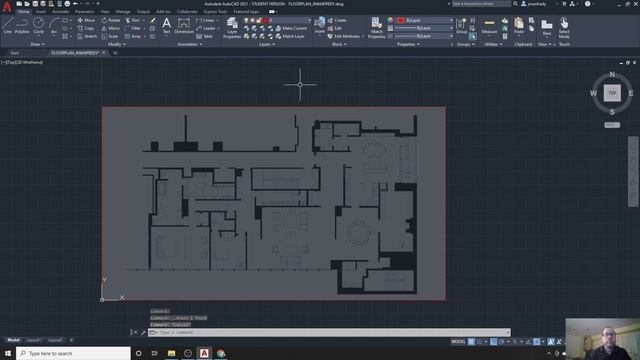The image size is (640, 360).
Task: Switch to the Insert ribbon tab
Action: (40, 12)
